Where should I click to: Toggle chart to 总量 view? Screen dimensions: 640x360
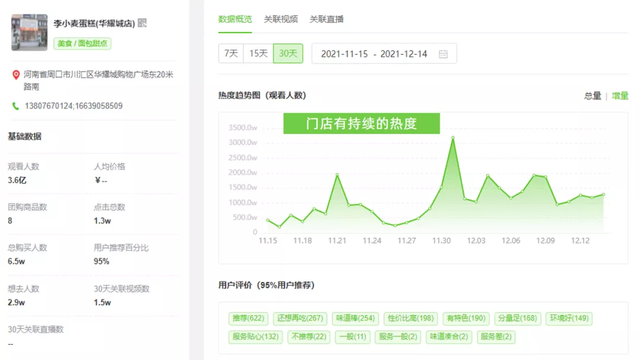click(593, 96)
